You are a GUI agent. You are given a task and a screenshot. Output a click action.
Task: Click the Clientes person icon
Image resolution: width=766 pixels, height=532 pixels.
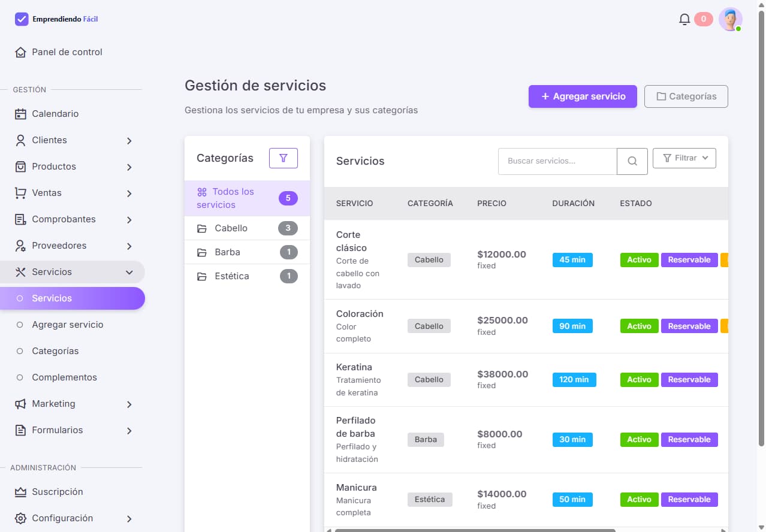click(x=21, y=140)
